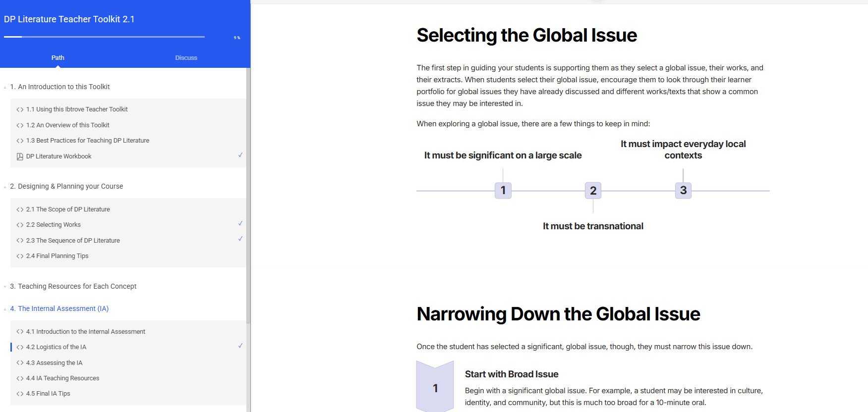Click the code icon beside 1.1 Using this Ibtrove Teacher Toolkit
The height and width of the screenshot is (412, 868).
click(x=20, y=109)
